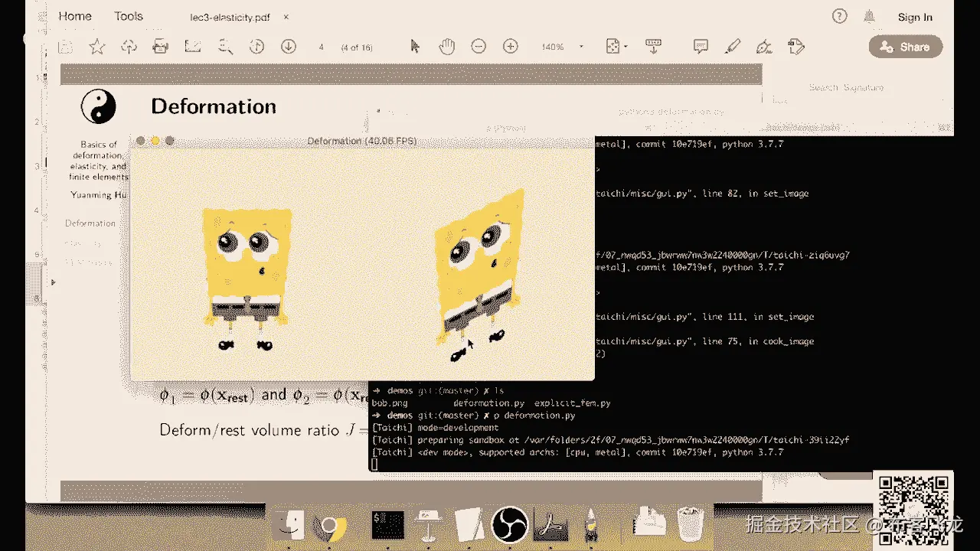Screen dimensions: 980x551
Task: Click the Save file icon in Acrobat toolbar
Action: click(x=66, y=47)
